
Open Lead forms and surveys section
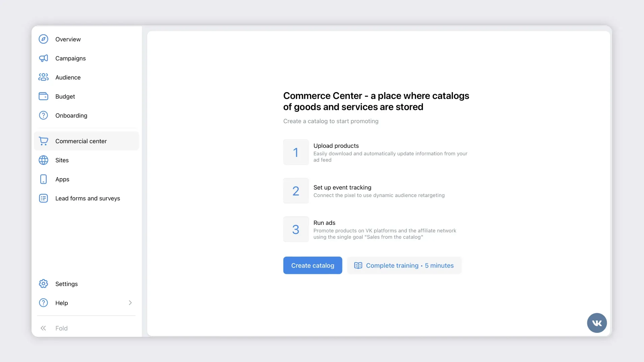[88, 198]
